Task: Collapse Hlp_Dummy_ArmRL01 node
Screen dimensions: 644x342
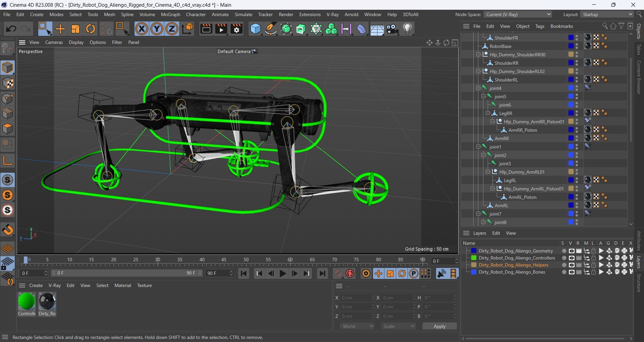Action: coord(488,172)
